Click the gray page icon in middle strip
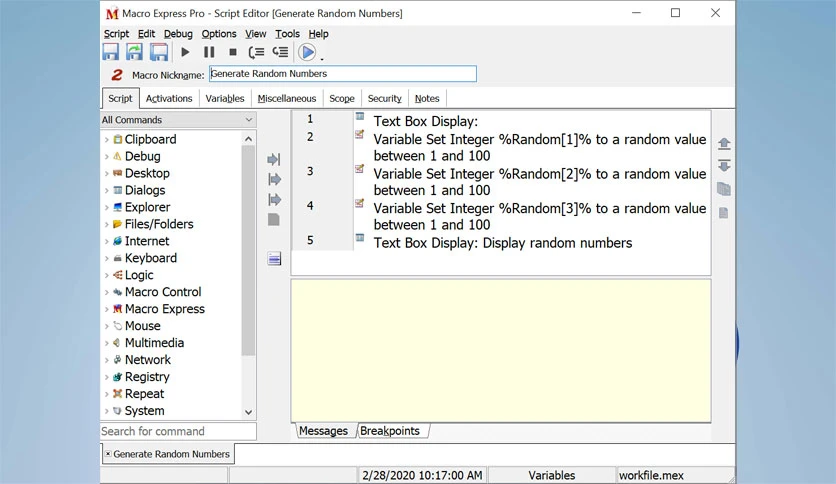Viewport: 836px width, 484px height. click(x=274, y=220)
